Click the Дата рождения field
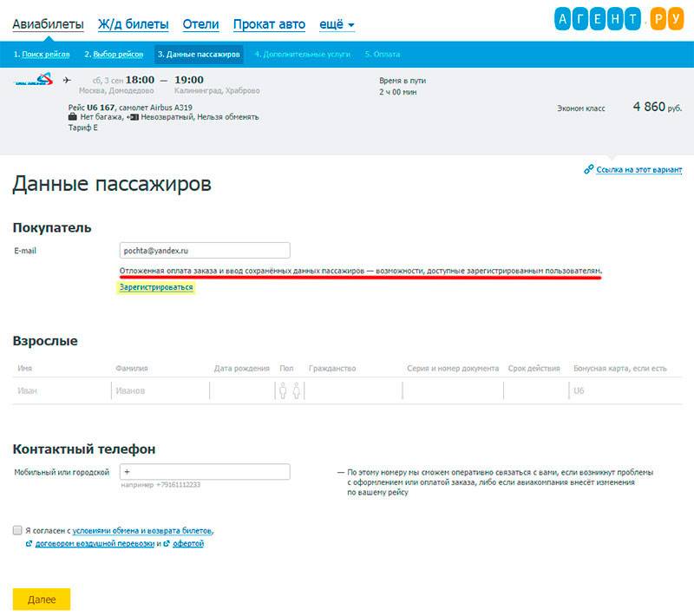Viewport: 694px width, 616px height. point(242,390)
